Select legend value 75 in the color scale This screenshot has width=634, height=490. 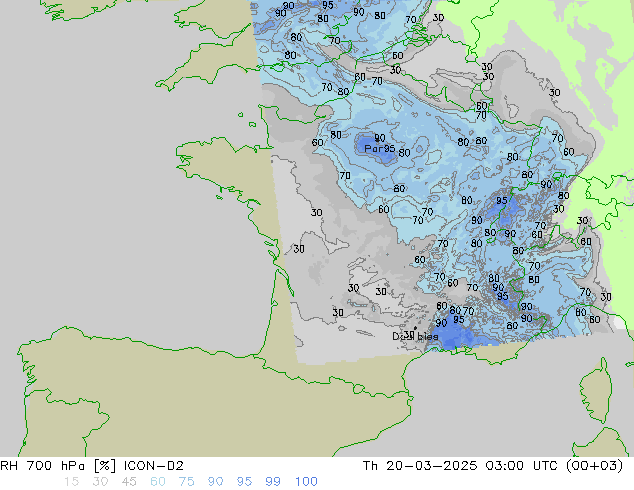click(187, 482)
